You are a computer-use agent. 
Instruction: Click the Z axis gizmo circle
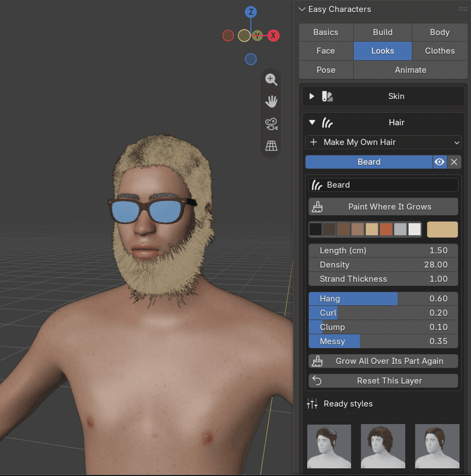251,12
